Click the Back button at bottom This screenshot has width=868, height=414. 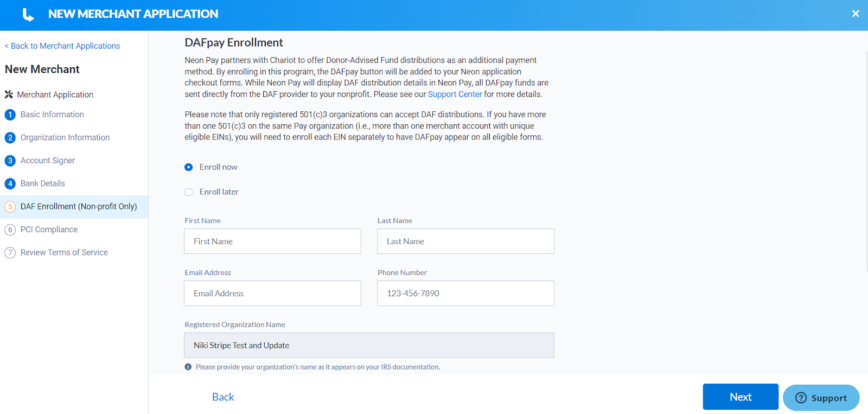pyautogui.click(x=223, y=397)
